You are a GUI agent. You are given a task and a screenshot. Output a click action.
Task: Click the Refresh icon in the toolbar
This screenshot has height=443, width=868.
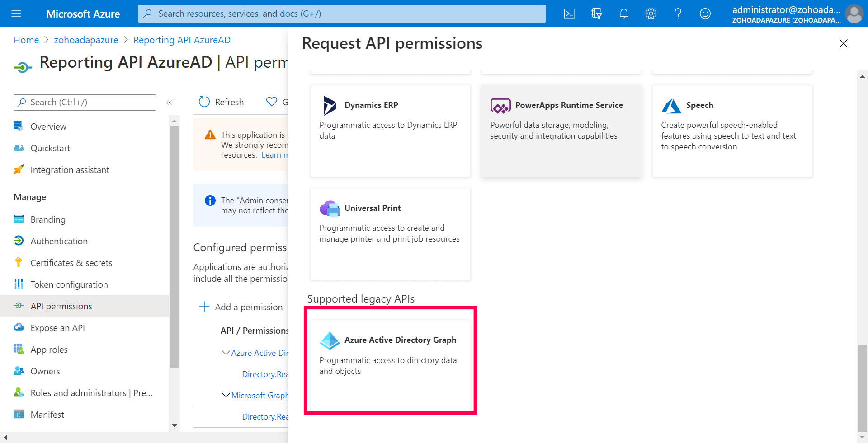click(x=204, y=102)
